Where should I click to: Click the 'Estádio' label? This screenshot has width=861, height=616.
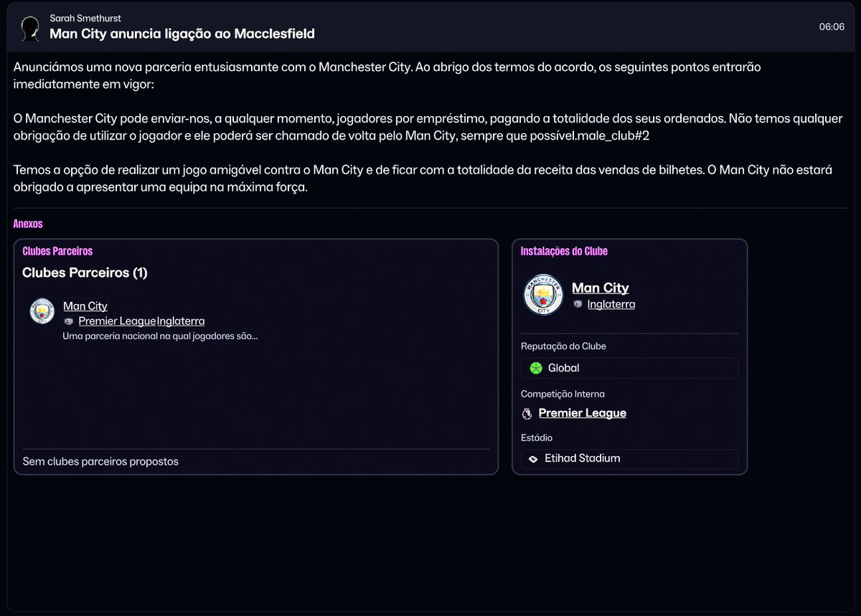click(x=537, y=438)
